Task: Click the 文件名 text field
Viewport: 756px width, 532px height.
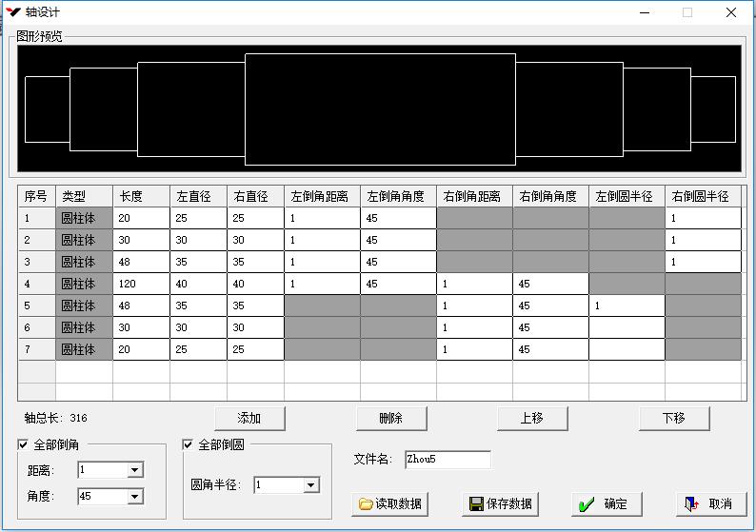Action: [x=448, y=460]
